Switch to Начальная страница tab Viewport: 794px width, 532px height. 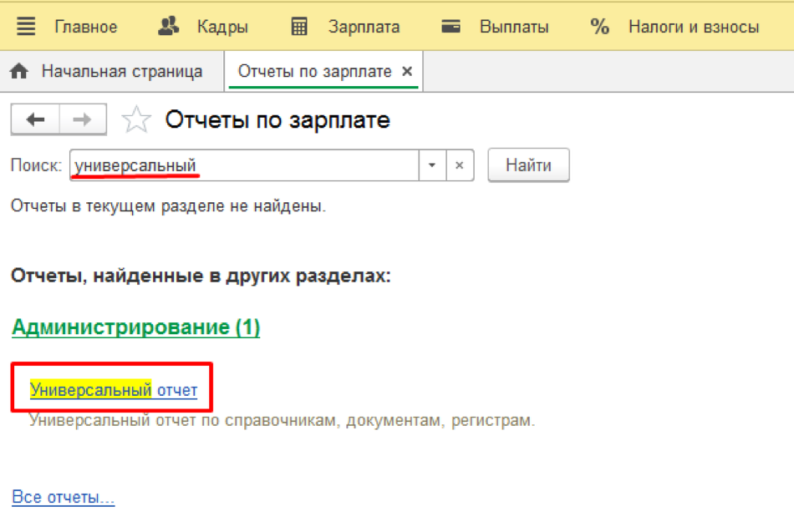(122, 71)
